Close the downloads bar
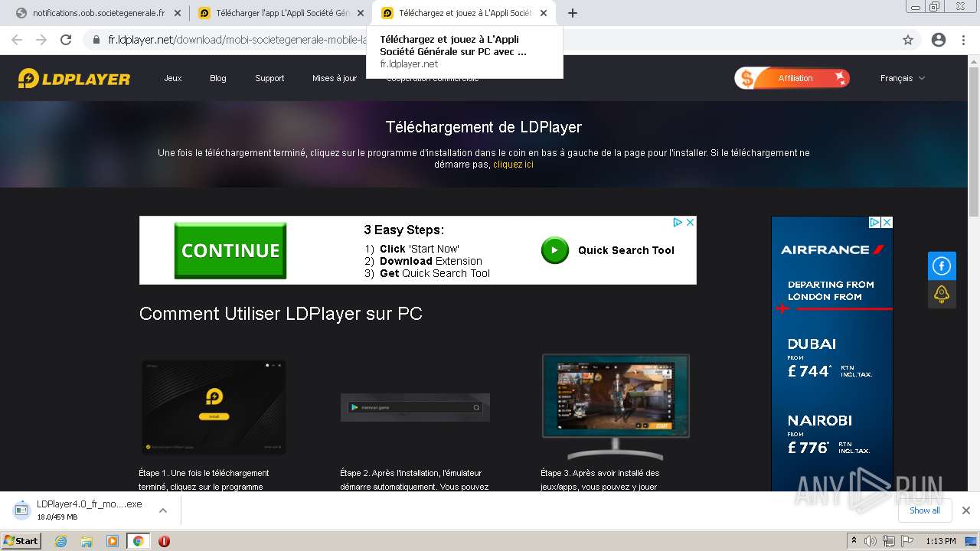980x551 pixels. [x=966, y=510]
